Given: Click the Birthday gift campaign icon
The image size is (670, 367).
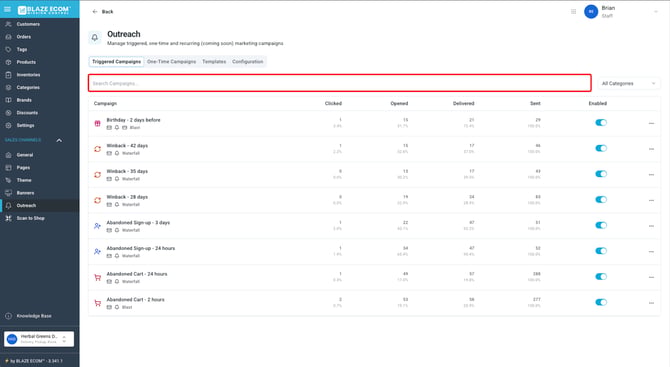Looking at the screenshot, I should pos(97,123).
